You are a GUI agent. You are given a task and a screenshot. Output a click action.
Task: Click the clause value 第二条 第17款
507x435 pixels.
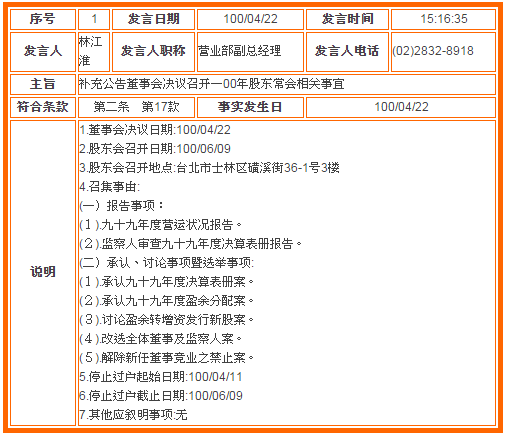click(x=136, y=107)
